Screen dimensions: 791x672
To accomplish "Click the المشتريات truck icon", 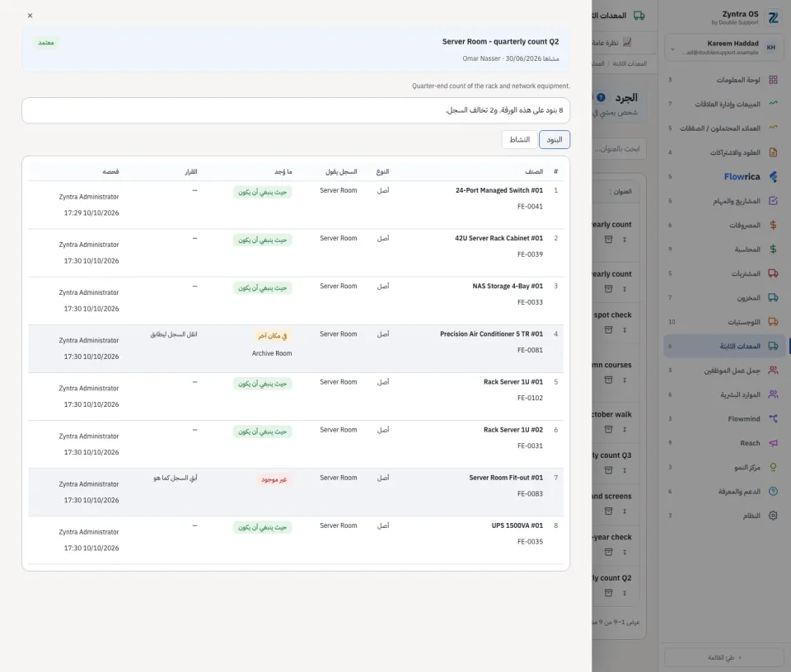I will click(773, 273).
